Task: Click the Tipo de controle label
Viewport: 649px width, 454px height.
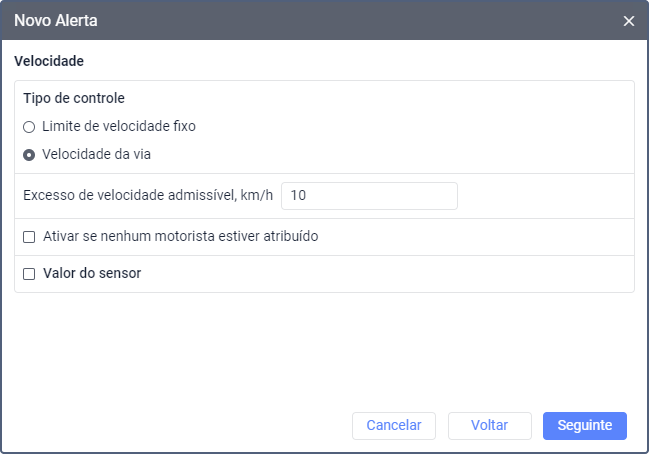Action: [73, 99]
